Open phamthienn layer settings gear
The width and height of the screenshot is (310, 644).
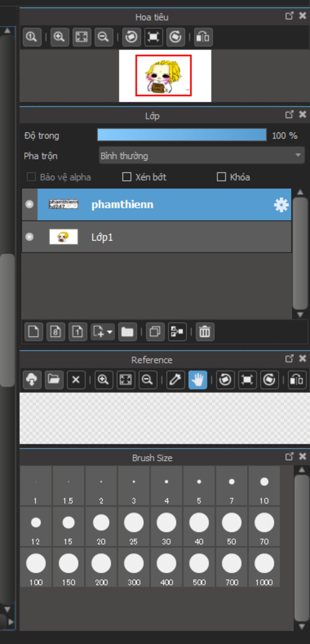point(281,205)
